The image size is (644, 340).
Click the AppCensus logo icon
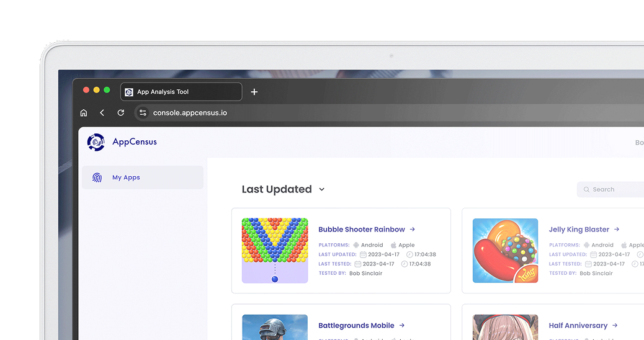point(96,142)
